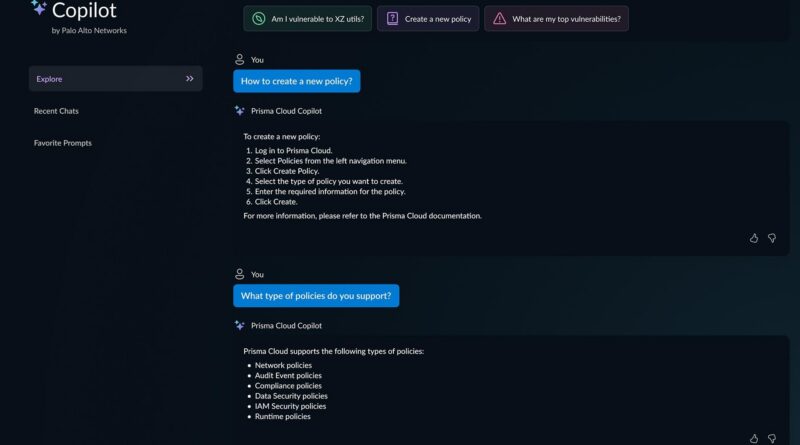The height and width of the screenshot is (445, 800).
Task: Click the second 'You' user avatar icon
Action: 240,274
